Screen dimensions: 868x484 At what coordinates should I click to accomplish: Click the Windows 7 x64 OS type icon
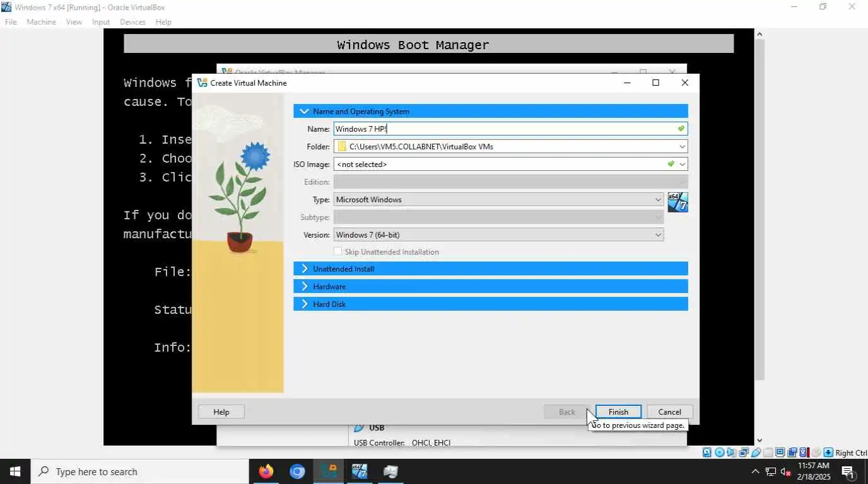point(677,202)
